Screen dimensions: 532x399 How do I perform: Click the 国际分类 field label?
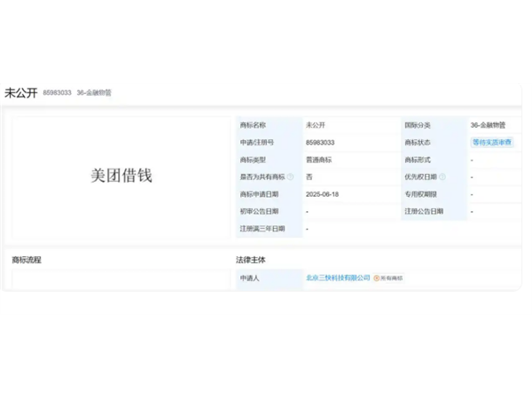pyautogui.click(x=418, y=125)
